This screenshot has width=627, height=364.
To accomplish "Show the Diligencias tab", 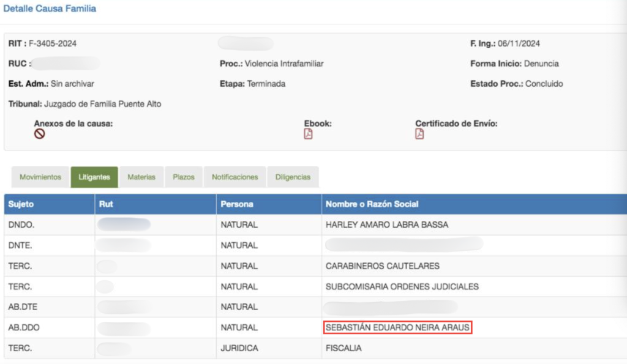I will click(x=293, y=177).
